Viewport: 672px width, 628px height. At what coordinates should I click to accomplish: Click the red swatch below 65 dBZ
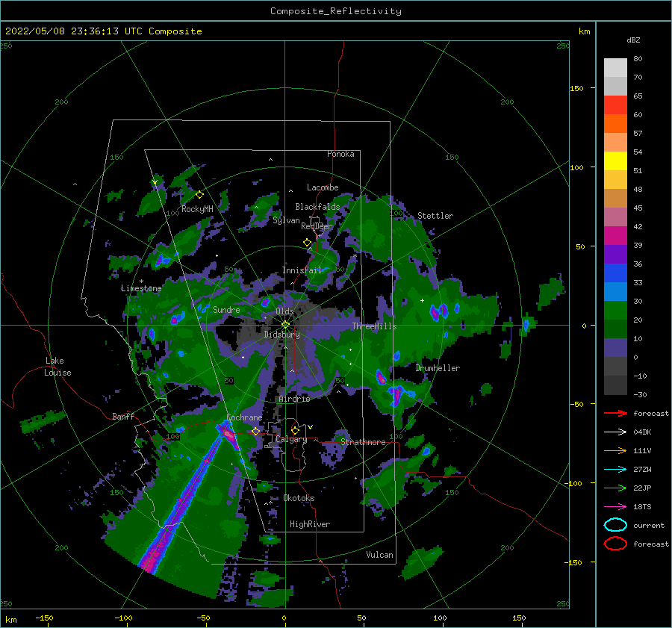pyautogui.click(x=615, y=105)
